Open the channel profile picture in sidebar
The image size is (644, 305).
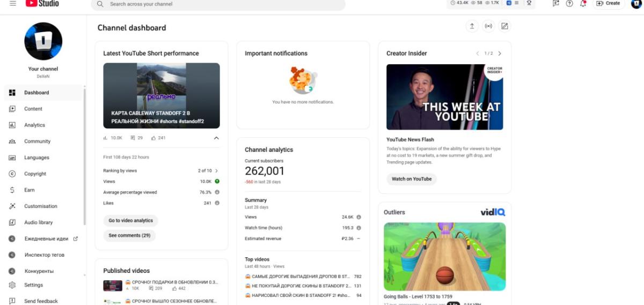[x=43, y=41]
